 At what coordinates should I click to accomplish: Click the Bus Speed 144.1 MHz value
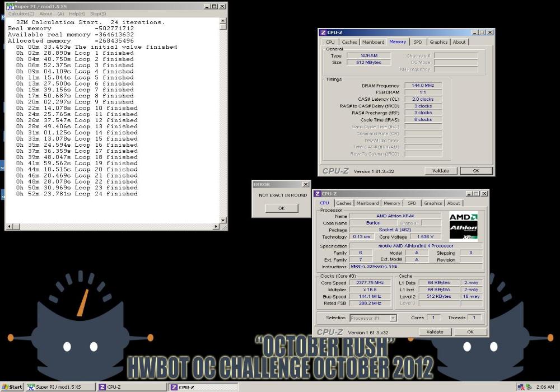[370, 296]
